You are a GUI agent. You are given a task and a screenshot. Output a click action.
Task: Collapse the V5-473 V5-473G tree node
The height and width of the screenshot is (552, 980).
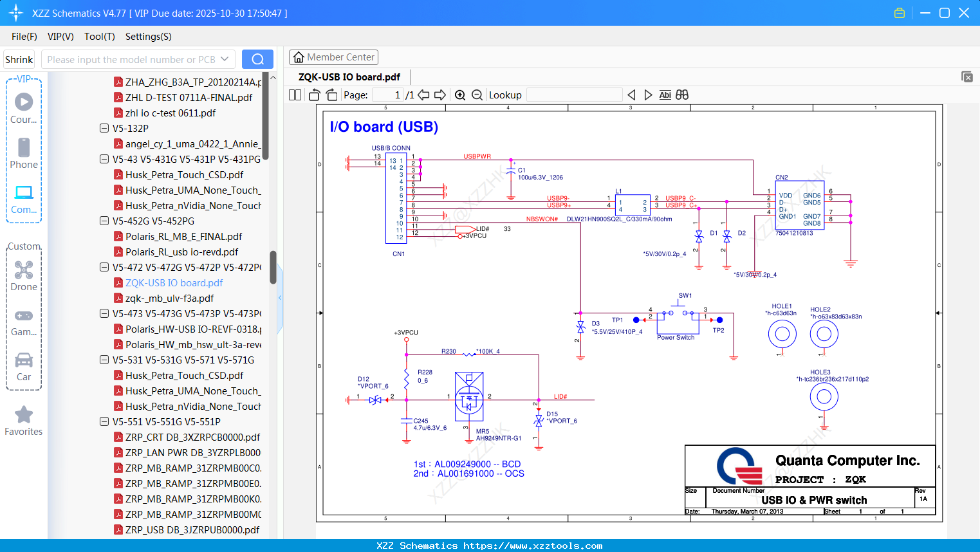pos(104,313)
